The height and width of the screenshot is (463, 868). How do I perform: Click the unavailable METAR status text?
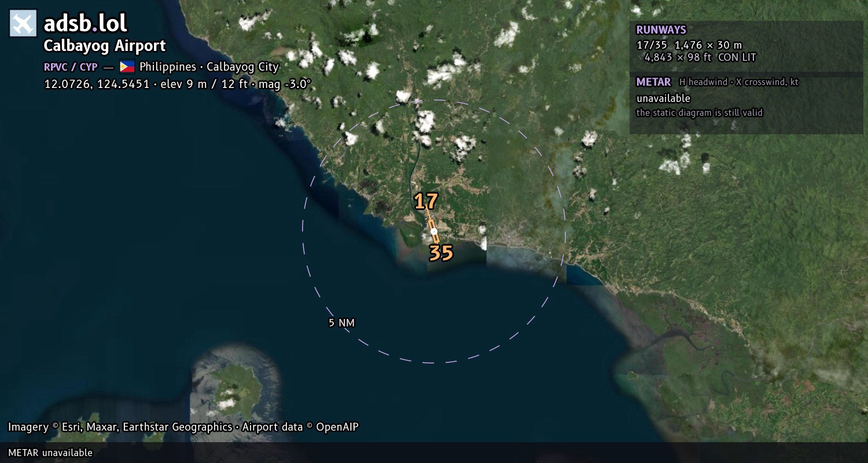click(663, 98)
